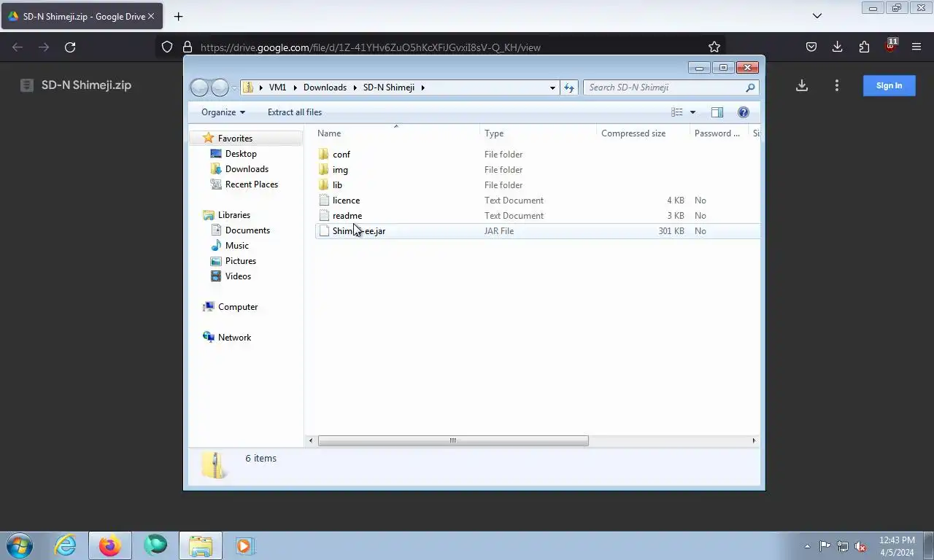Image resolution: width=934 pixels, height=560 pixels.
Task: Change the view with the views icon
Action: coord(677,112)
